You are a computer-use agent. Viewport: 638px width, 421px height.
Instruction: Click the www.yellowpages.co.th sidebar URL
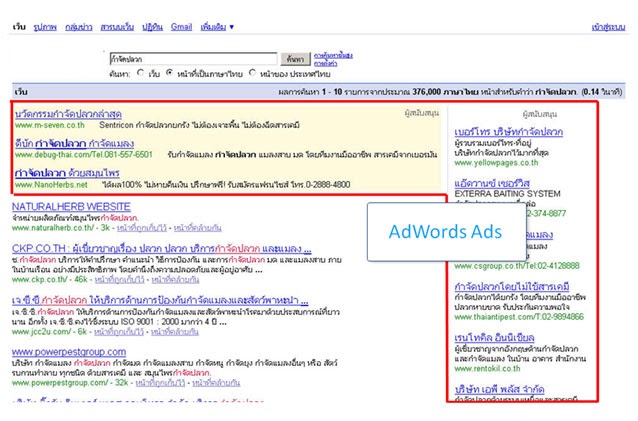coord(496,163)
